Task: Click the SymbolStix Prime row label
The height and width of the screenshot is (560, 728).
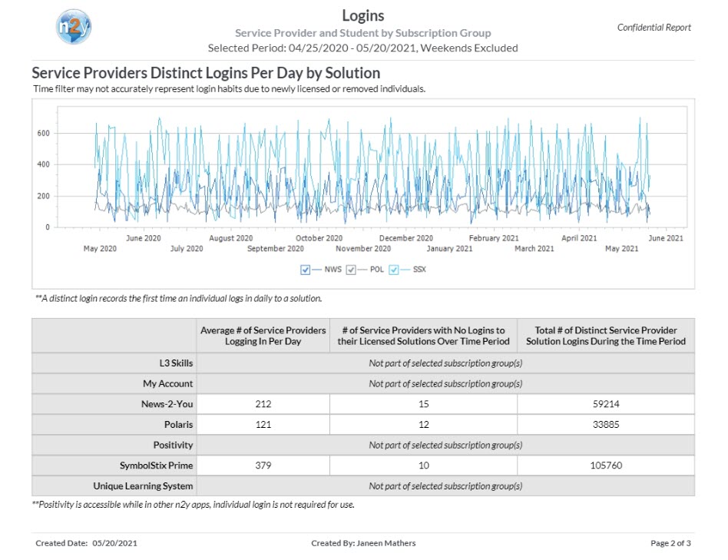Action: coord(156,466)
